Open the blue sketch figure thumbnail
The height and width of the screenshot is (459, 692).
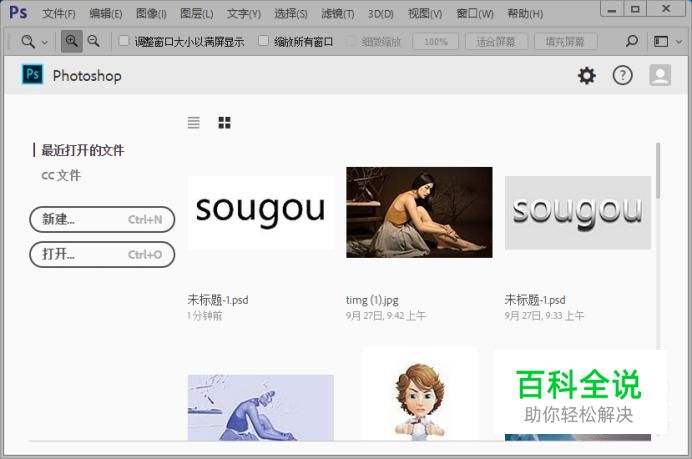261,407
